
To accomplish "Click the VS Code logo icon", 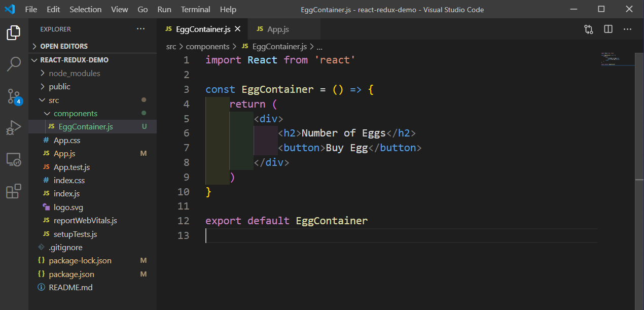I will click(x=10, y=9).
